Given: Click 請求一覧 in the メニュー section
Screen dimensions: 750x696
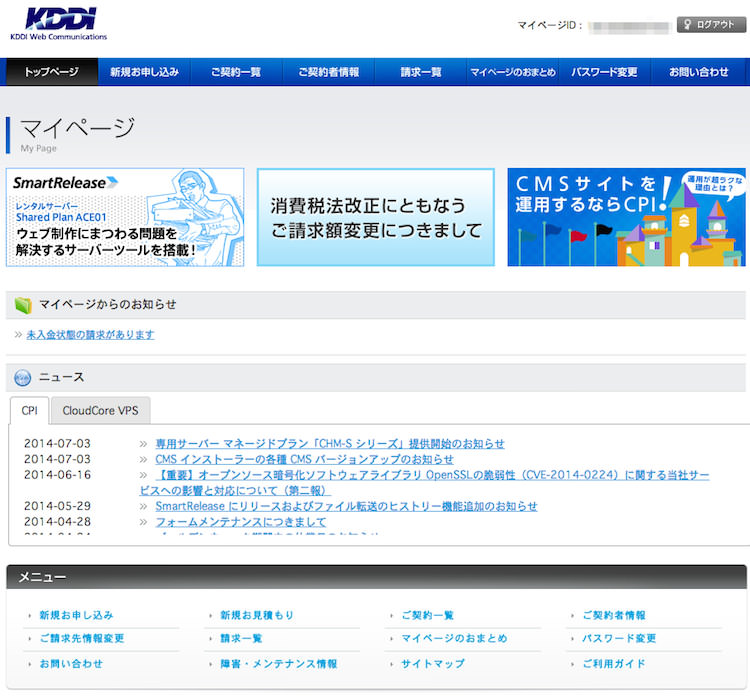Looking at the screenshot, I should (241, 639).
